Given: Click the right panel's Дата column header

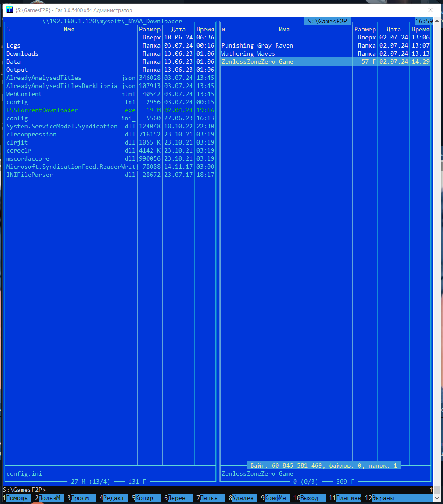Looking at the screenshot, I should 394,30.
